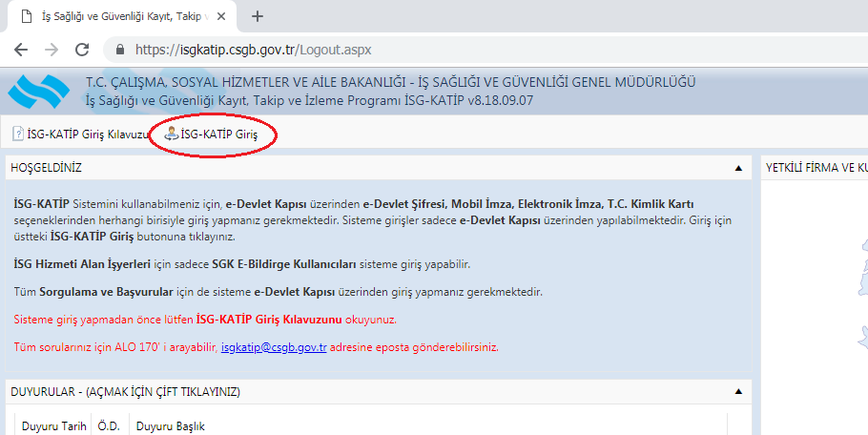Go back with the browser back arrow
Image resolution: width=868 pixels, height=435 pixels.
pos(21,50)
